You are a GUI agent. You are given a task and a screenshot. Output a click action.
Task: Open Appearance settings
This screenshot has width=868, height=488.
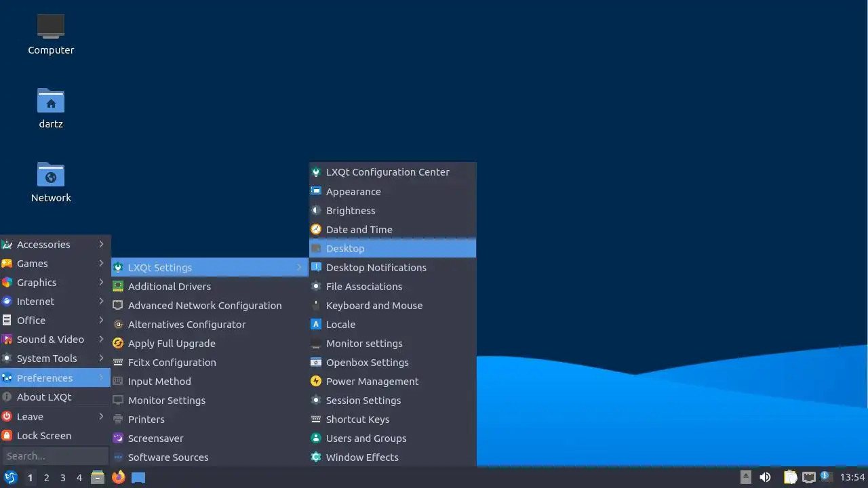tap(393, 192)
